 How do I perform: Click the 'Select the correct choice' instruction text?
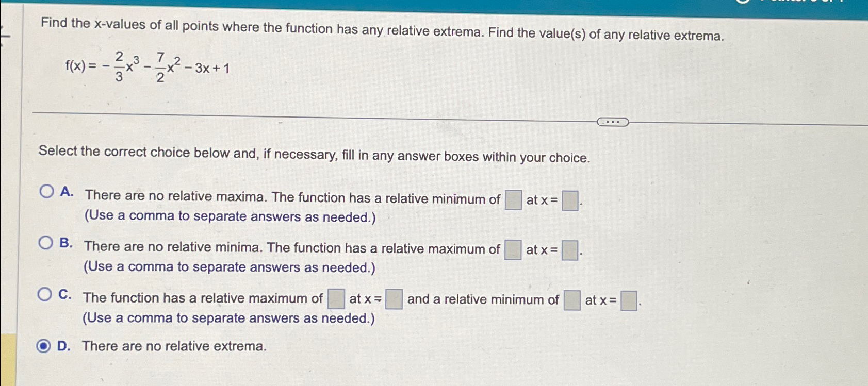pos(315,156)
